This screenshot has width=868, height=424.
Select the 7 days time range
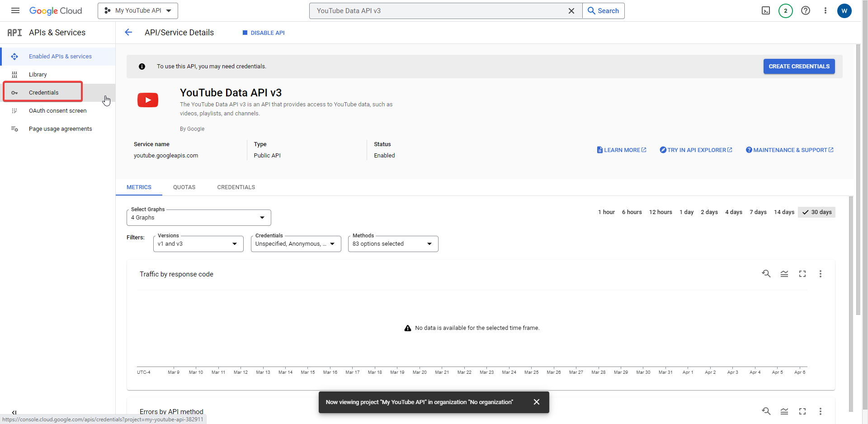(758, 212)
